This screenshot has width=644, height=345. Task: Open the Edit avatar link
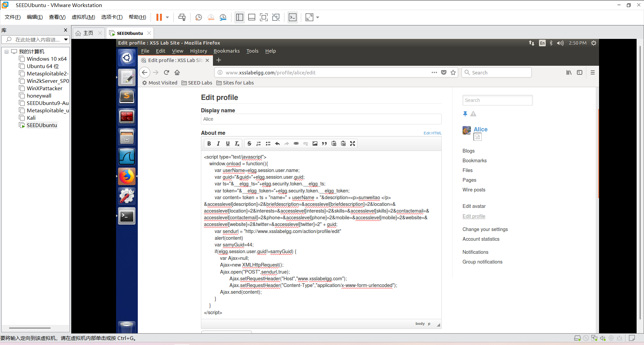coord(474,206)
